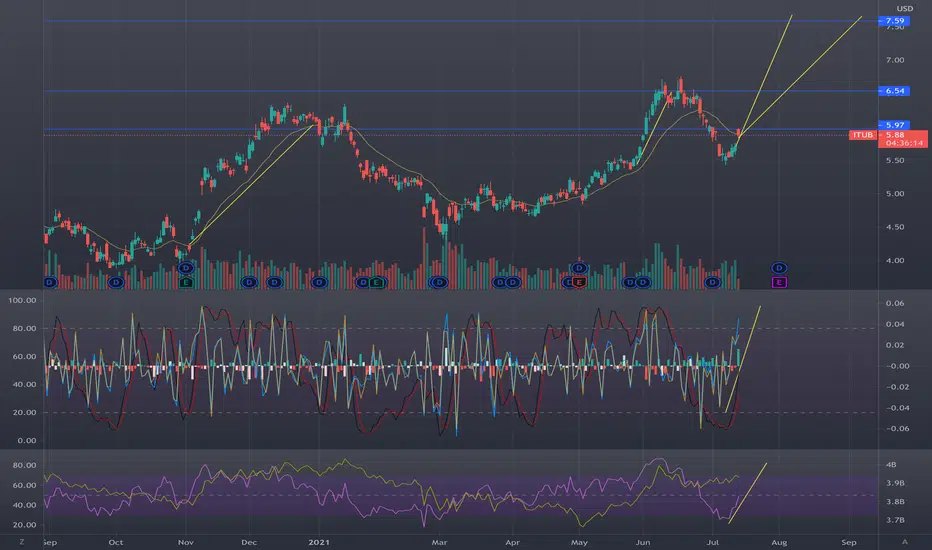Viewport: 932px width, 550px height.
Task: Click the 0.04 right axis value
Action: tap(895, 324)
